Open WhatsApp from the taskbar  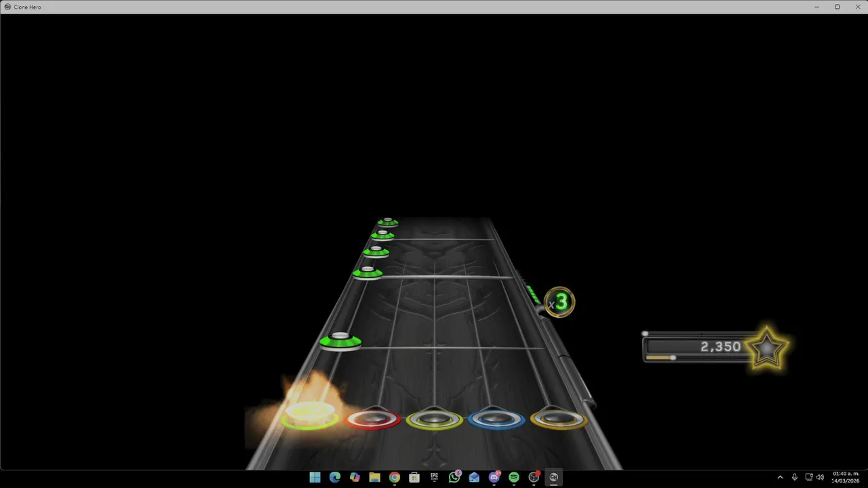(x=454, y=477)
